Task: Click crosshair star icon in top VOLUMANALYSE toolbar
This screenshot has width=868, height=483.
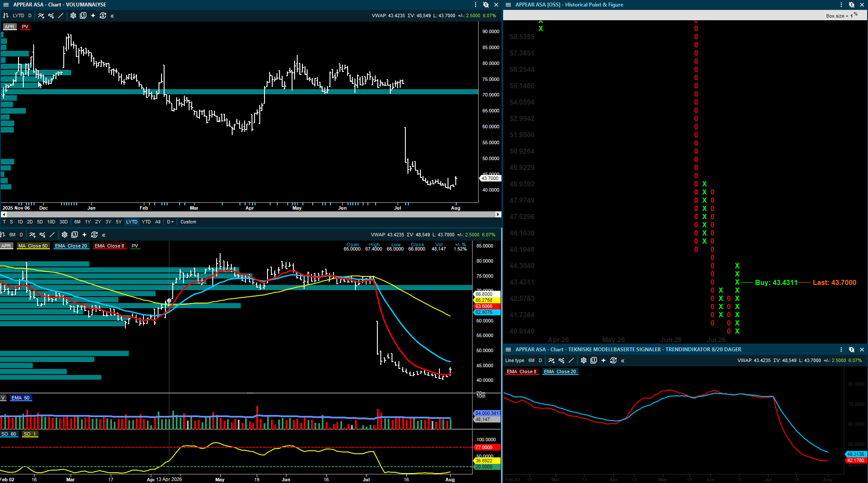Action: click(93, 15)
